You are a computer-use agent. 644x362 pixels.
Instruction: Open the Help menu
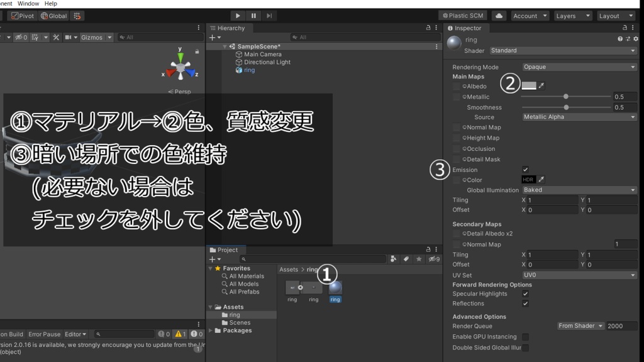[50, 4]
